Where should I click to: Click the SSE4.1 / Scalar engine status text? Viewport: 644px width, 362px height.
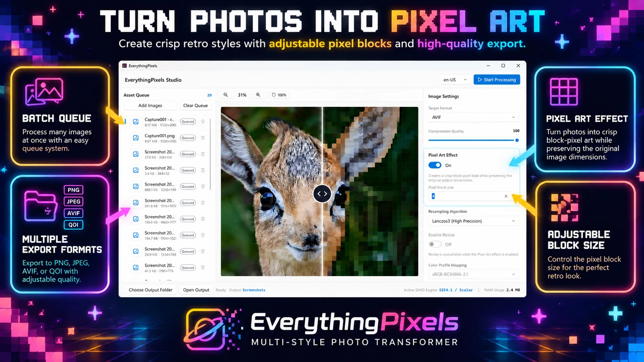[x=456, y=290]
